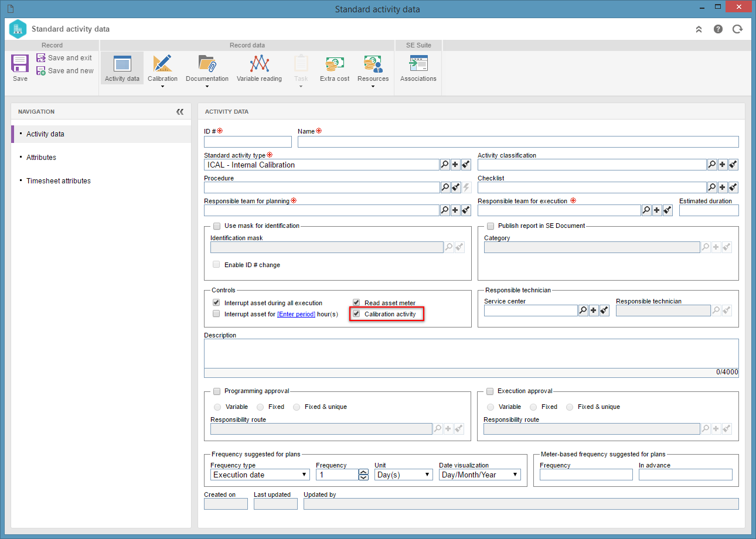Click the Enter period link
This screenshot has width=756, height=539.
296,315
